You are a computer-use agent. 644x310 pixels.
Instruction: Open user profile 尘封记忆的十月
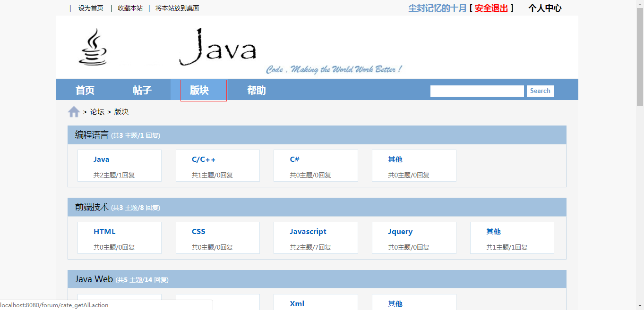click(x=438, y=8)
